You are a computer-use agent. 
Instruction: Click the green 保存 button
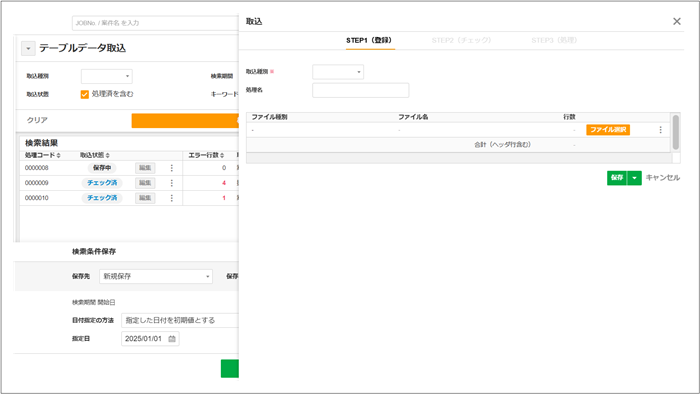(x=617, y=178)
